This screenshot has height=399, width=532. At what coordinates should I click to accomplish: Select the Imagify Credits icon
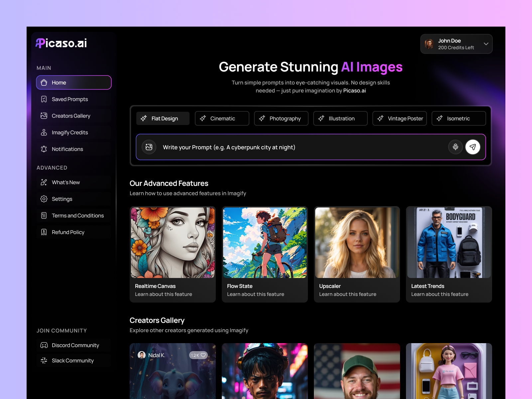(44, 132)
